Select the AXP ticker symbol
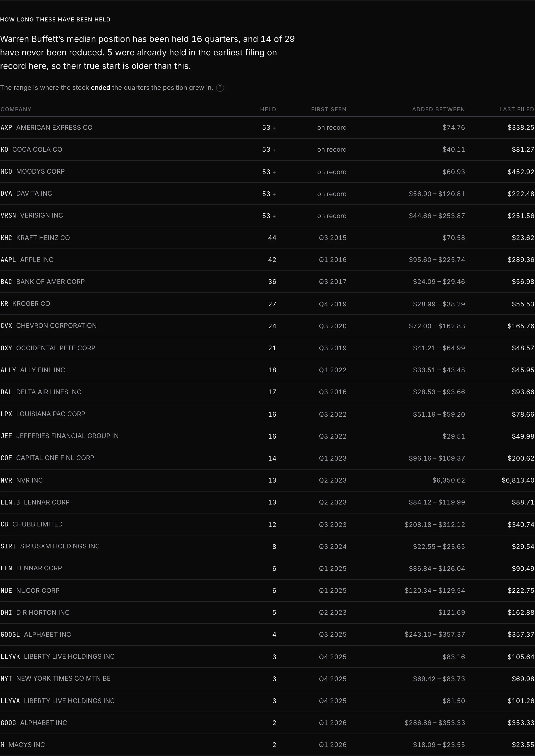This screenshot has height=756, width=535. (x=6, y=127)
